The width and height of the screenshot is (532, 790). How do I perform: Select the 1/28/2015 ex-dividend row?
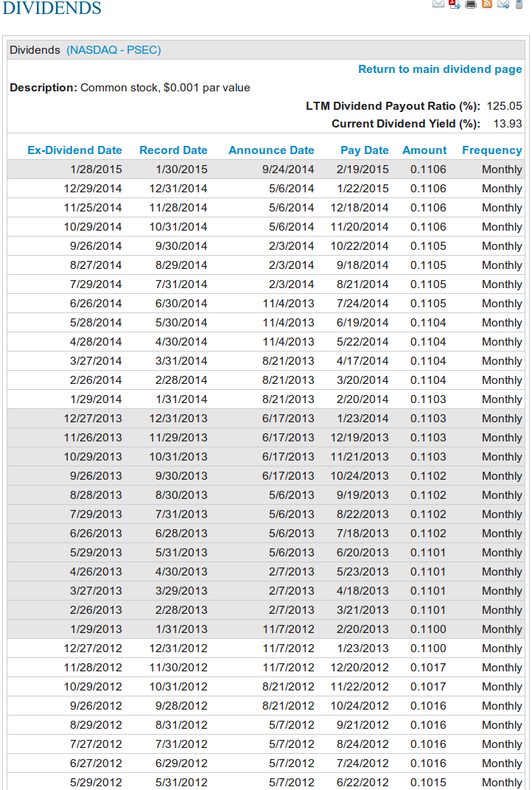pos(96,169)
